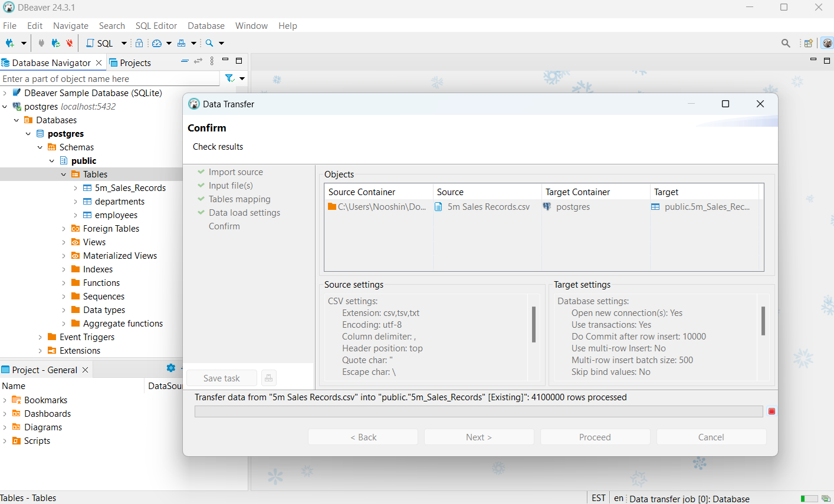Click the Save task button
This screenshot has height=504, width=834.
(x=221, y=378)
